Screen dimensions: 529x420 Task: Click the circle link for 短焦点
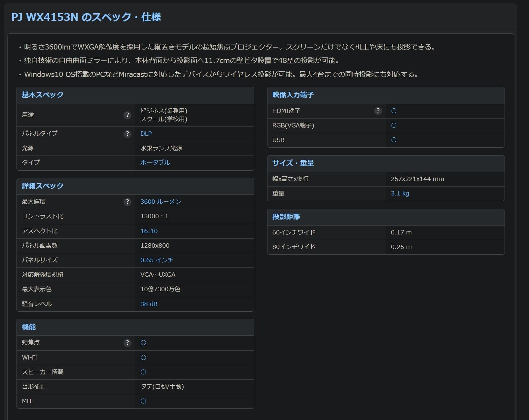coord(143,343)
